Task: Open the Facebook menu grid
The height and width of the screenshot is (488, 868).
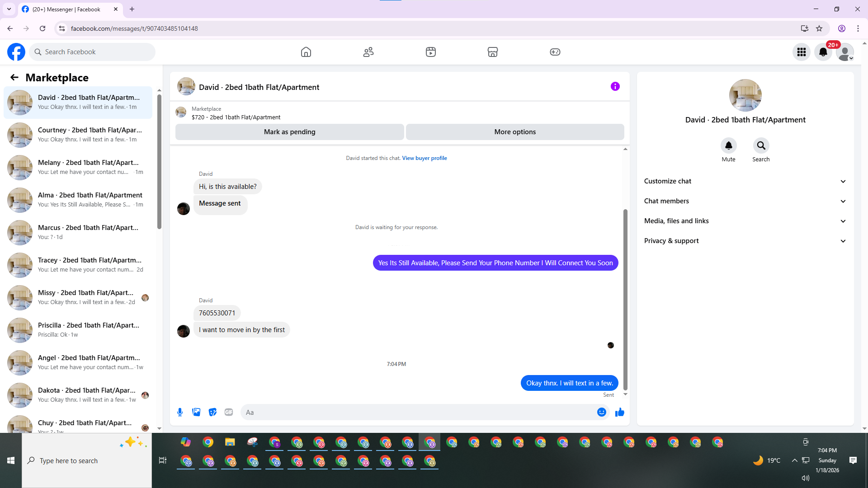Action: pos(801,52)
